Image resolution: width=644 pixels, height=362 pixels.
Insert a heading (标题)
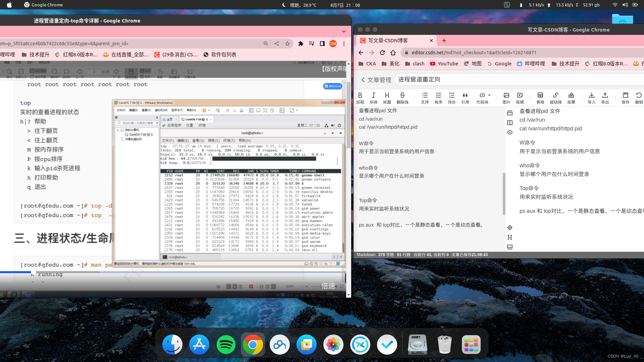(387, 98)
